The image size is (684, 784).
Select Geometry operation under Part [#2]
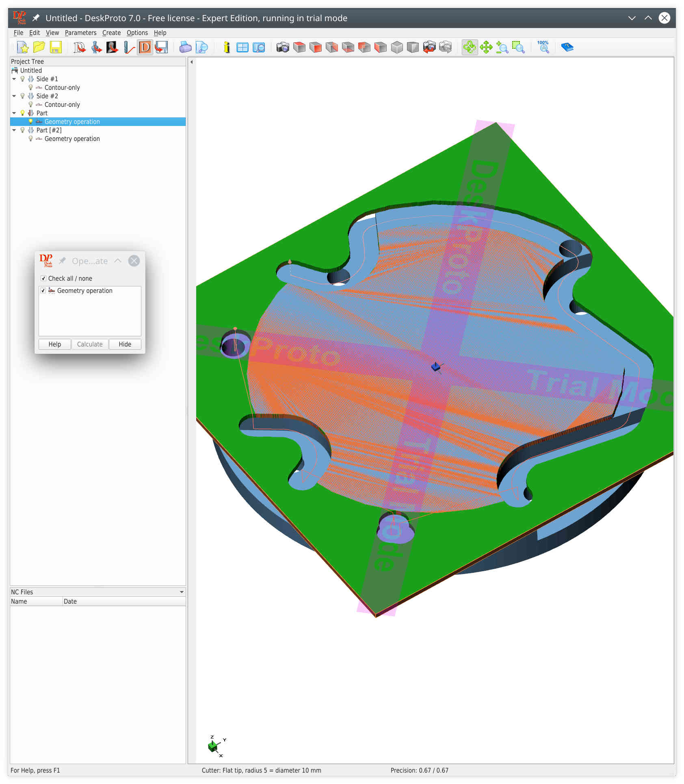(x=72, y=139)
